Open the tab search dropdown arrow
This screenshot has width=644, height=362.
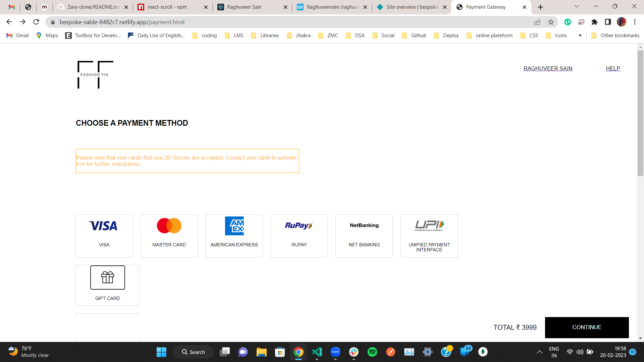coord(577,6)
